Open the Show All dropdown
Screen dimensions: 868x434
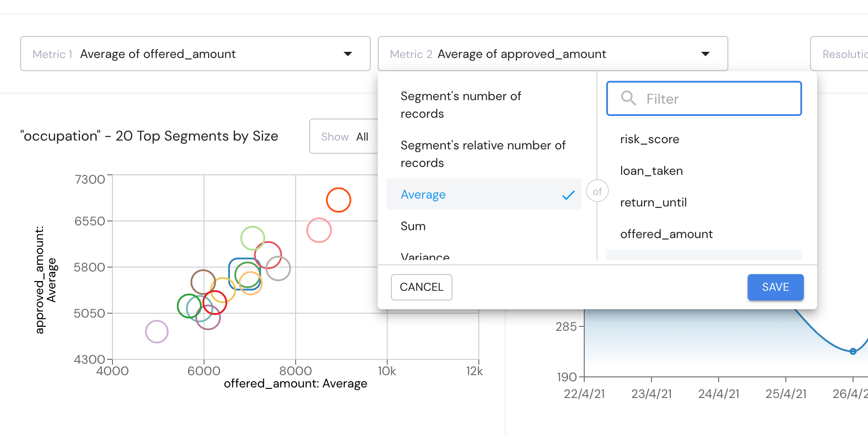pos(344,137)
